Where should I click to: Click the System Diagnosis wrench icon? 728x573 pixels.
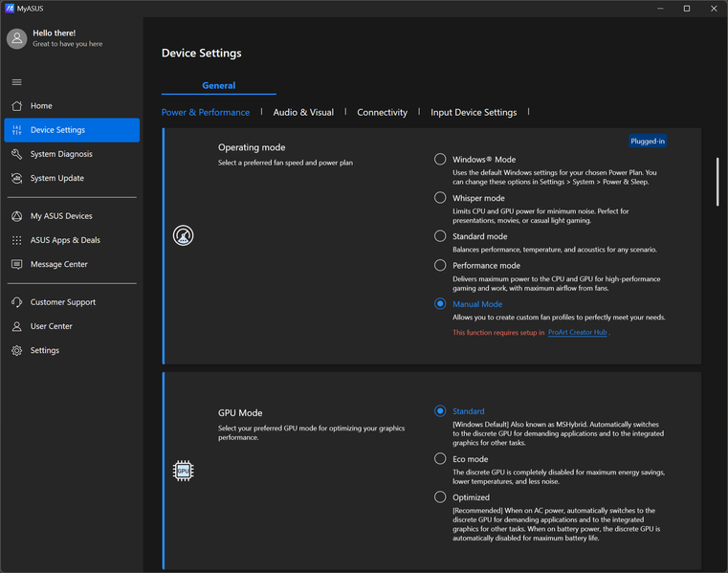click(16, 154)
